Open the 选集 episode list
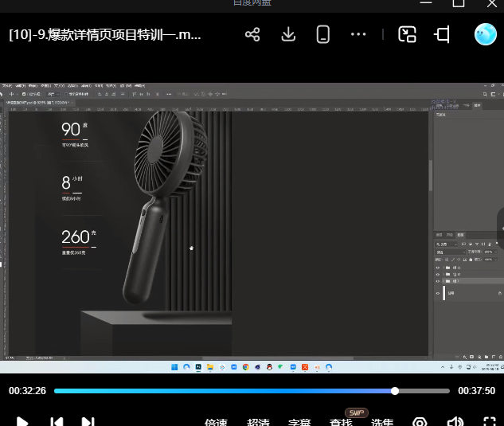This screenshot has width=504, height=426. click(382, 422)
